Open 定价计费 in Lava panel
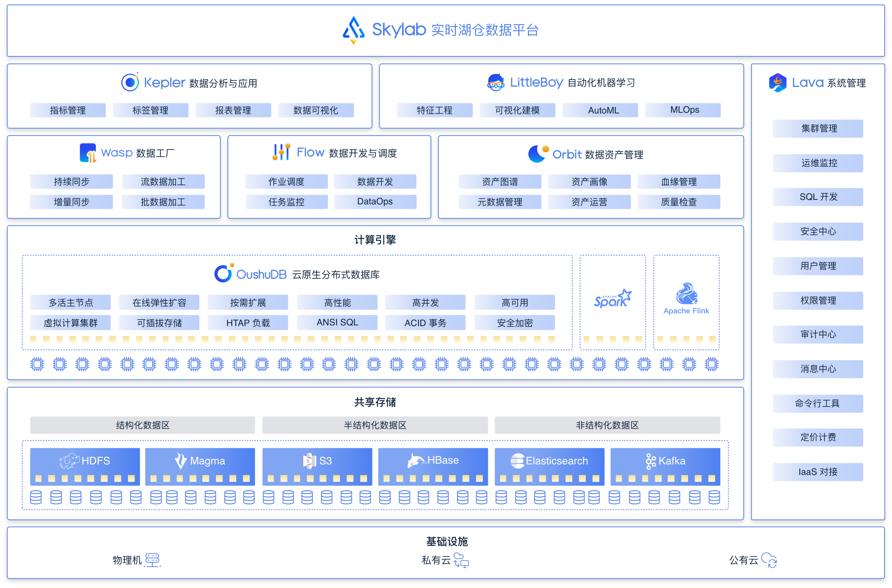This screenshot has width=892, height=588. coord(818,437)
